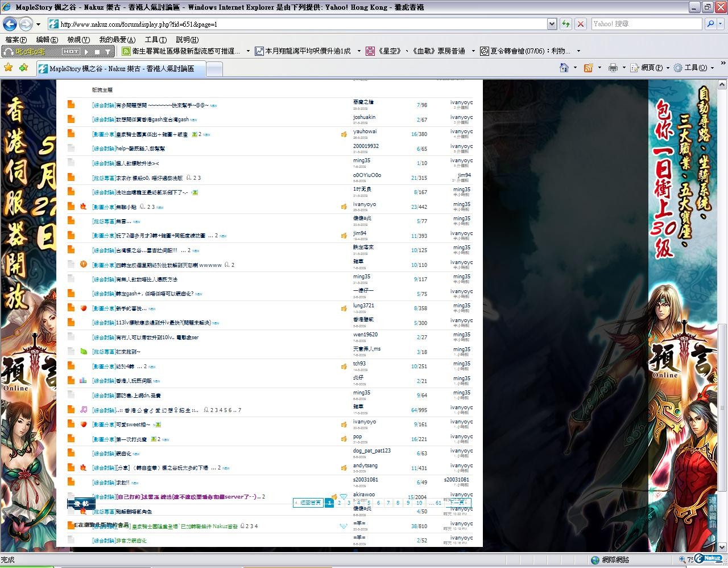728x568 pixels.
Task: Click orange warning icon beside 四轉 thread
Action: click(84, 264)
